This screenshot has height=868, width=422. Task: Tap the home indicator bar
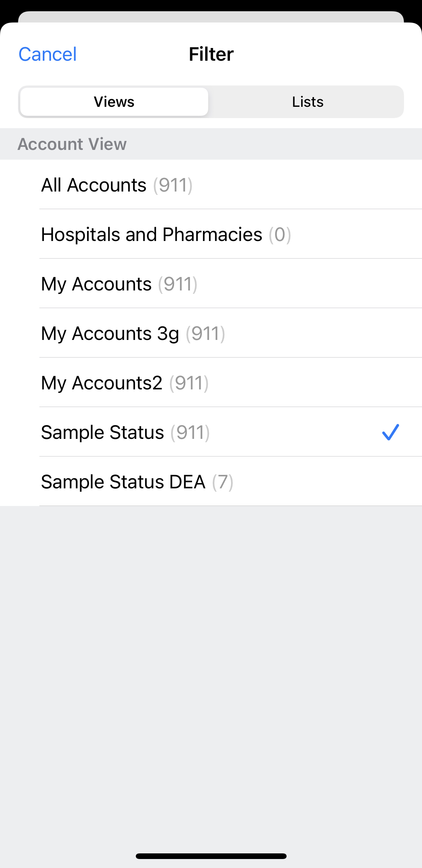211,856
